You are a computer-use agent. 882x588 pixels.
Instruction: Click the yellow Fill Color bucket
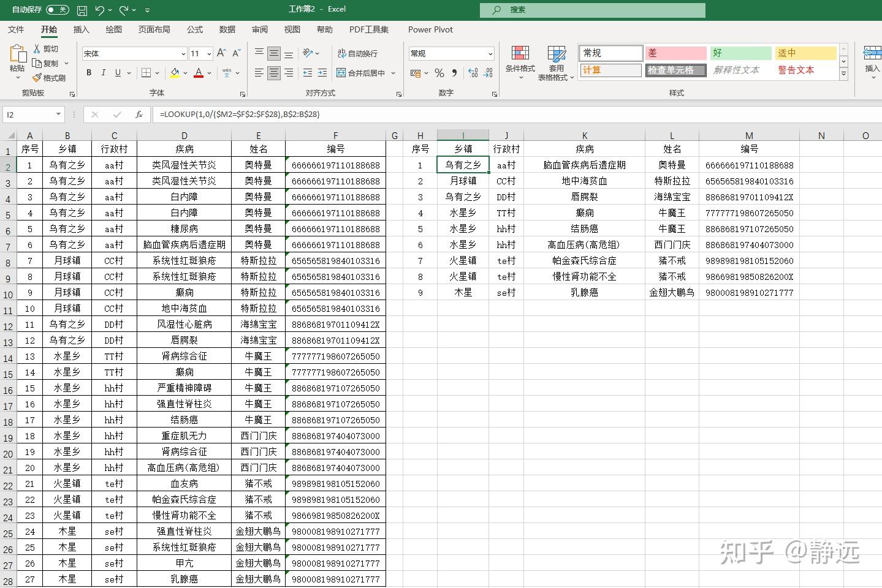(x=175, y=73)
